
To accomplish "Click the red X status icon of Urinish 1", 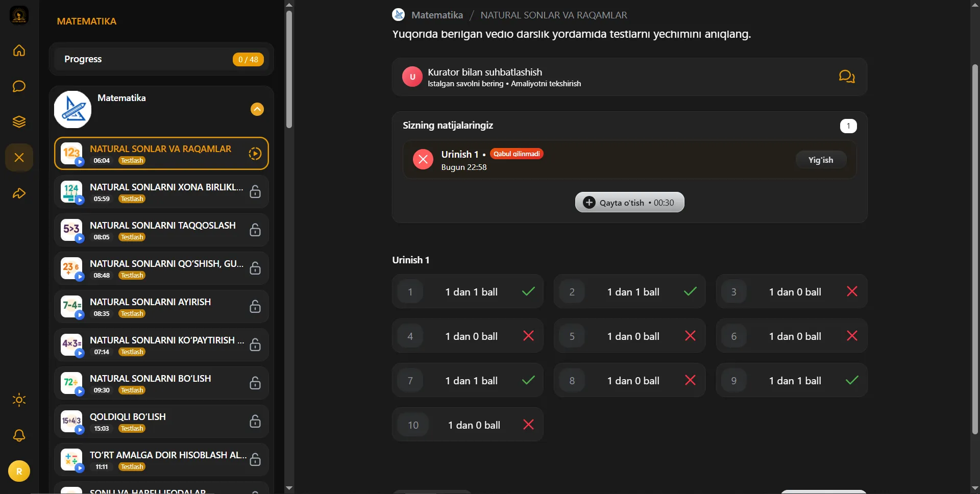I will tap(423, 159).
